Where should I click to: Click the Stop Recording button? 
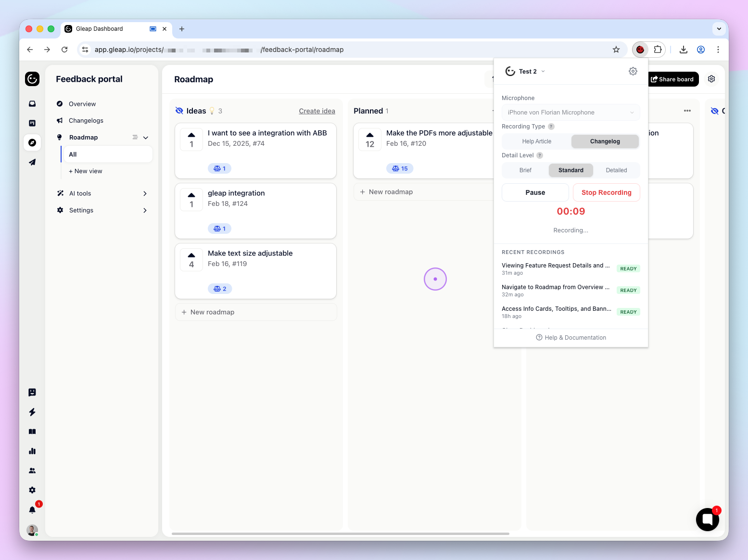pyautogui.click(x=607, y=192)
